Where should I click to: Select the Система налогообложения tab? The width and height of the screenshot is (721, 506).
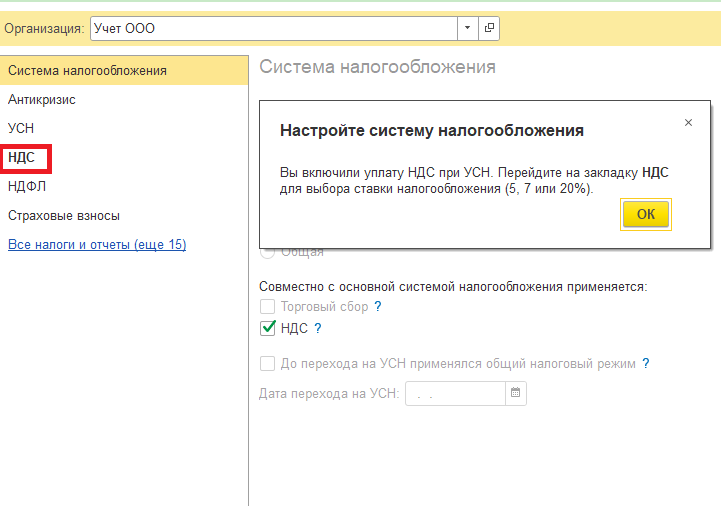124,70
